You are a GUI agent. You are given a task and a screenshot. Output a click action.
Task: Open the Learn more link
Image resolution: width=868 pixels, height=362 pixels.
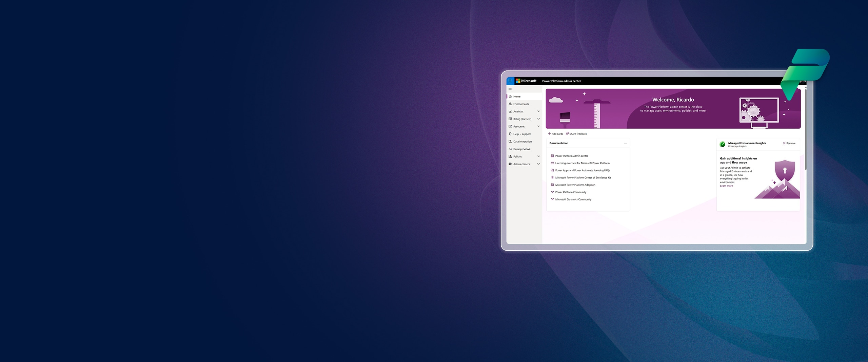(726, 186)
